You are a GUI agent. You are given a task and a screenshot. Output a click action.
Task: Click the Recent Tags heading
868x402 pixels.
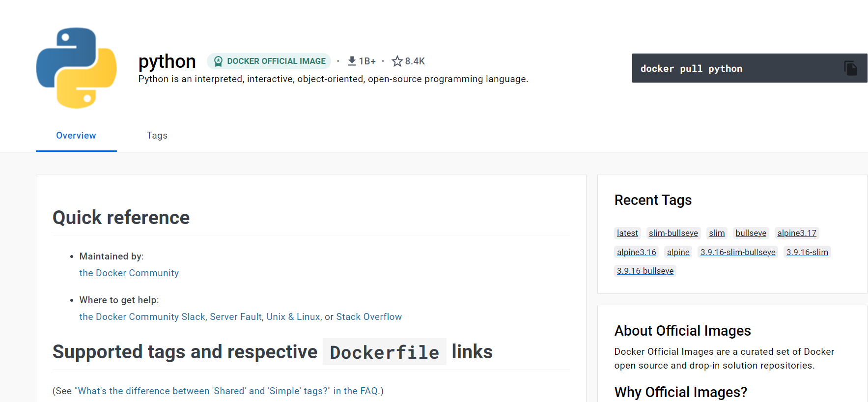point(653,200)
